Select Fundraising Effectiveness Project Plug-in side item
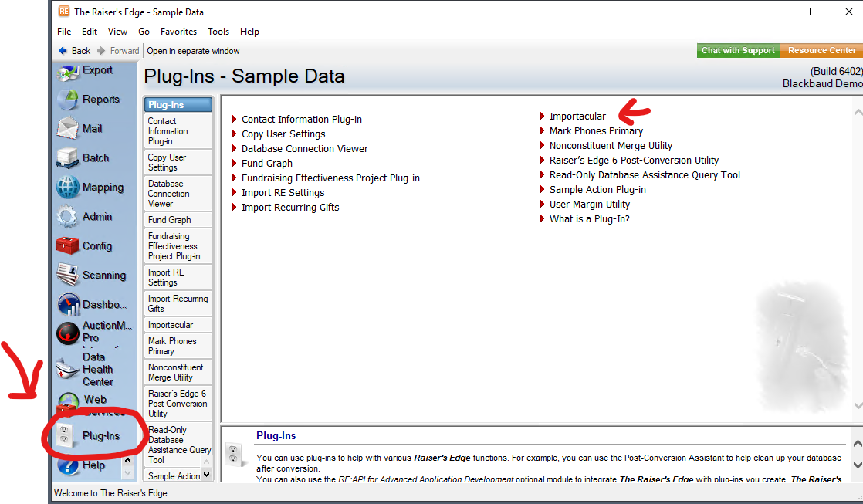The height and width of the screenshot is (504, 863). (x=178, y=246)
